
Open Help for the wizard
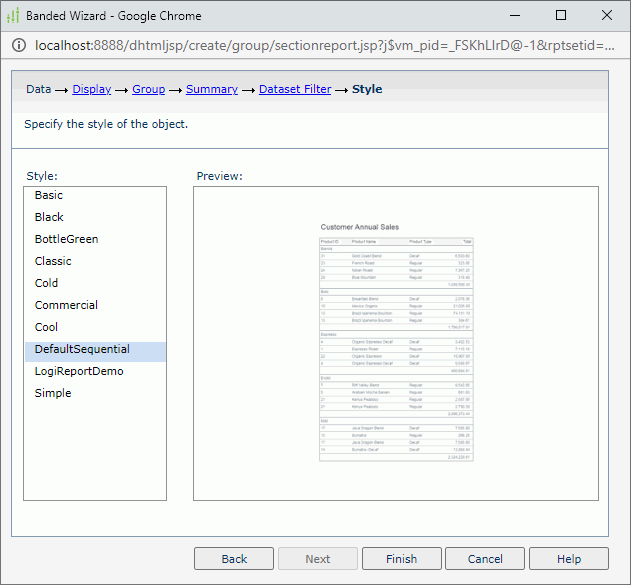click(x=568, y=559)
